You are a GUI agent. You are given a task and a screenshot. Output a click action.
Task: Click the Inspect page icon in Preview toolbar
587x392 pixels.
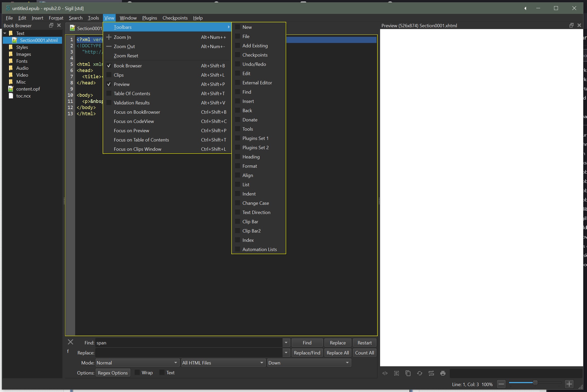pyautogui.click(x=385, y=373)
